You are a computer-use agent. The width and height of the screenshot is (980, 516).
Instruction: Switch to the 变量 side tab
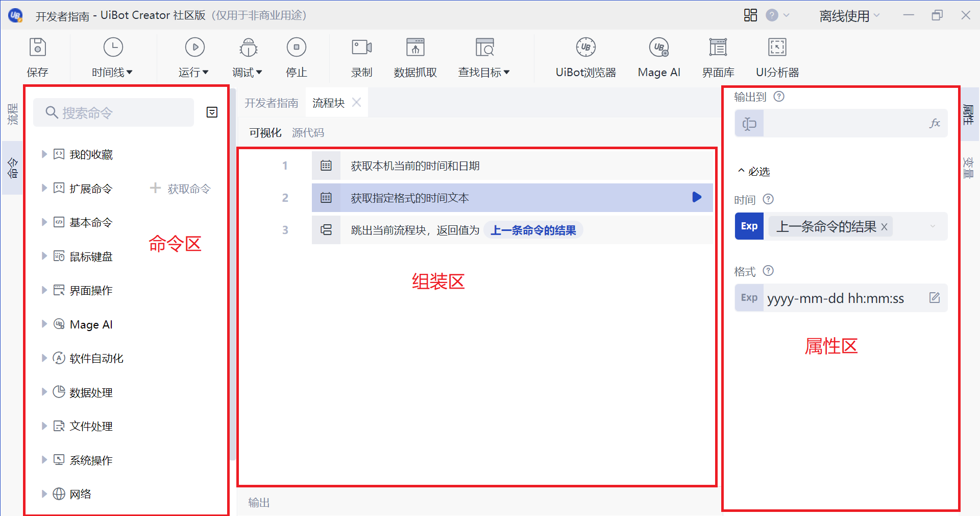(968, 167)
